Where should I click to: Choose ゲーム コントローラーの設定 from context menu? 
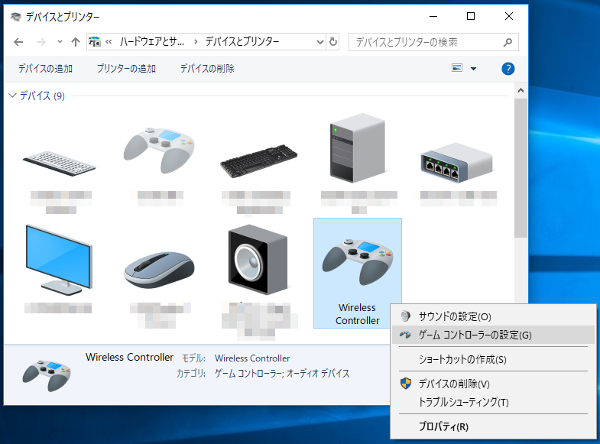point(474,335)
